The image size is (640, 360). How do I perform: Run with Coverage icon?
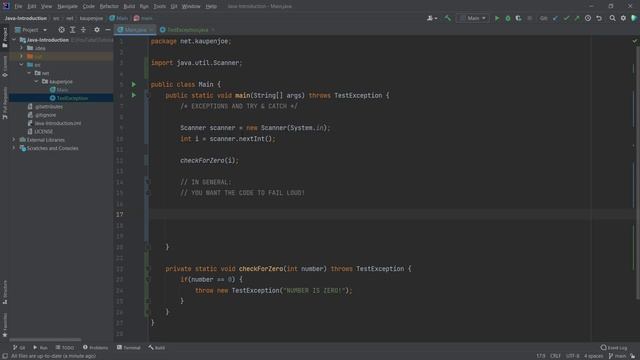point(518,18)
